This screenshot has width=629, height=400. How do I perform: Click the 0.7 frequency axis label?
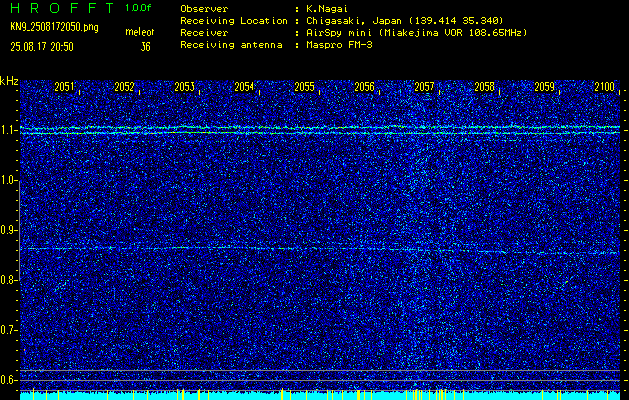click(x=8, y=330)
